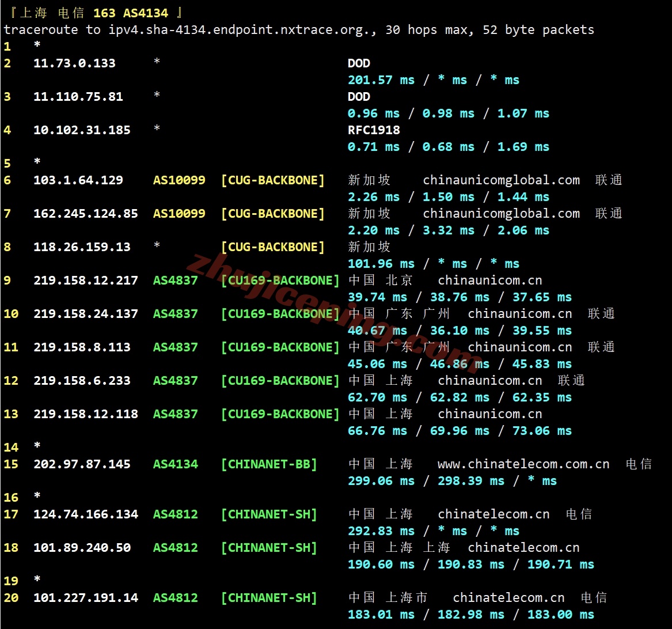This screenshot has width=672, height=629.
Task: Click chinaunicomglobal.com on hop 6 row
Action: pos(502,180)
